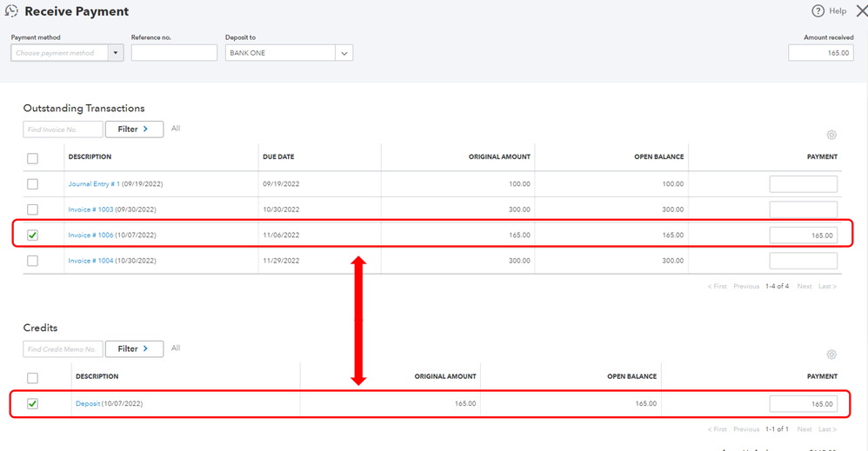Toggle select-all checkbox in Credits header

(x=33, y=378)
